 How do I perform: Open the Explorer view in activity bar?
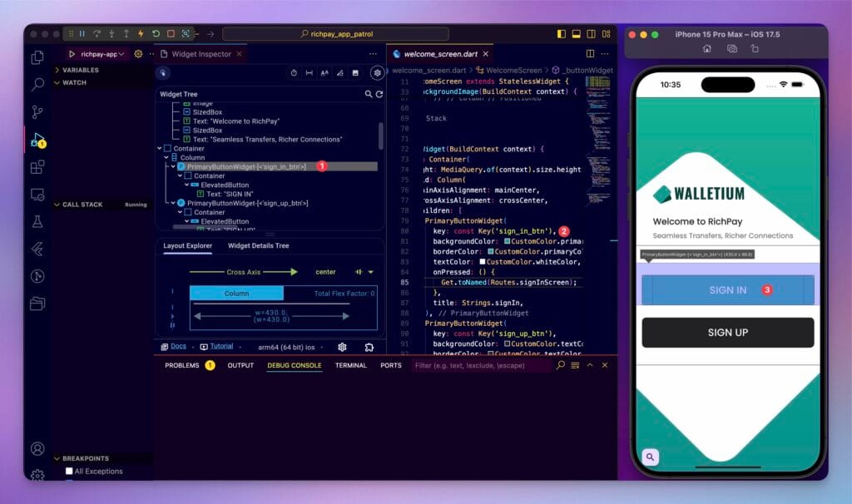coord(37,57)
